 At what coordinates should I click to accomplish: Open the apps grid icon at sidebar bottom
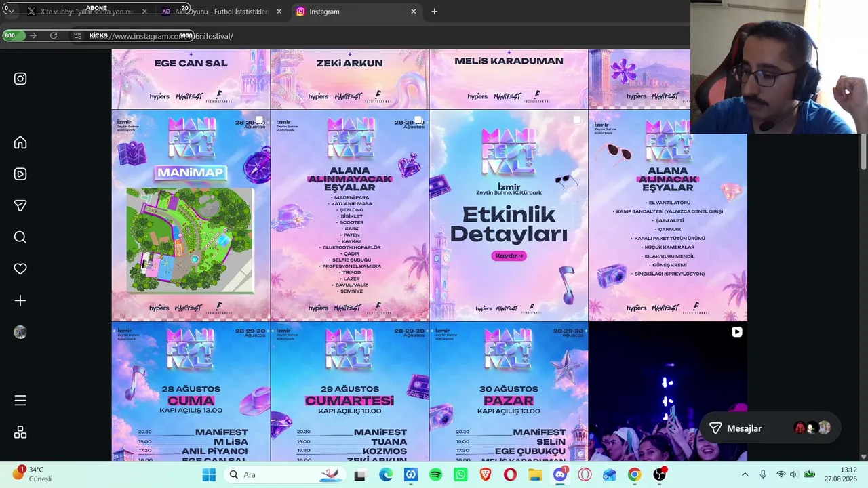pyautogui.click(x=20, y=432)
